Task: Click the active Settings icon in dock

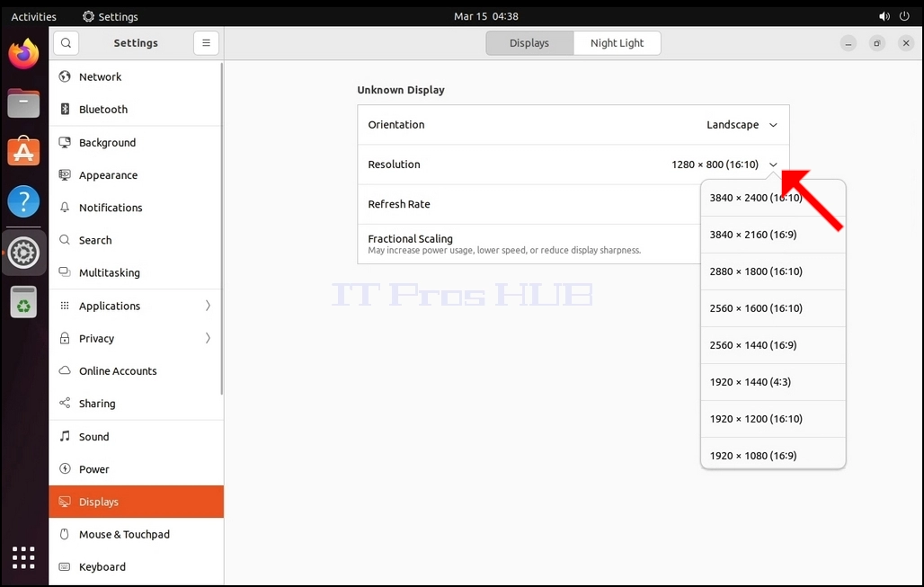Action: 23,253
